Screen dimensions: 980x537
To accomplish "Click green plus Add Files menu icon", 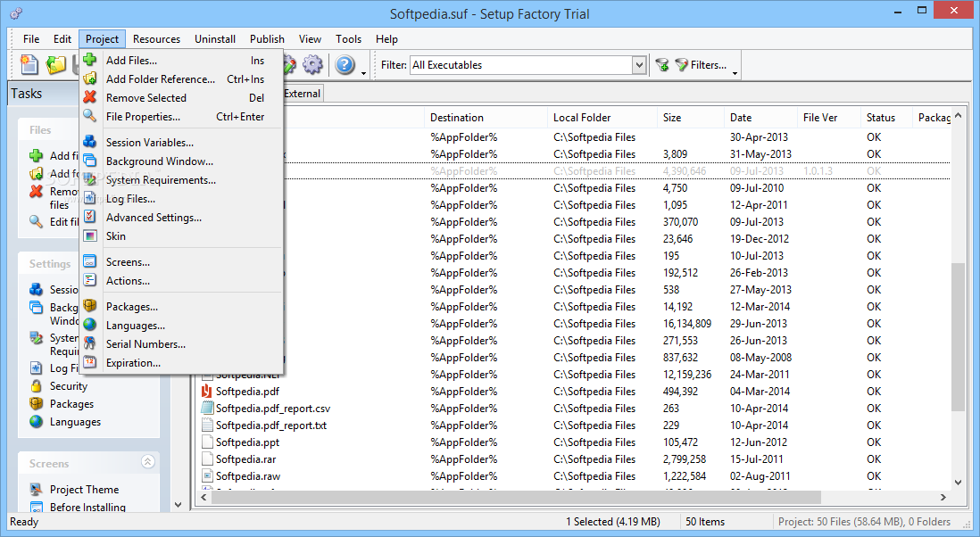I will coord(90,60).
